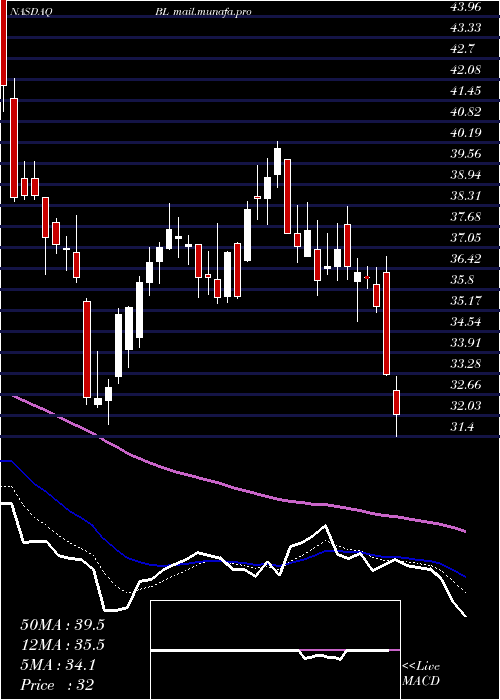Click the <<Live MACD label
Screen dimensions: 500x700
pyautogui.click(x=421, y=674)
